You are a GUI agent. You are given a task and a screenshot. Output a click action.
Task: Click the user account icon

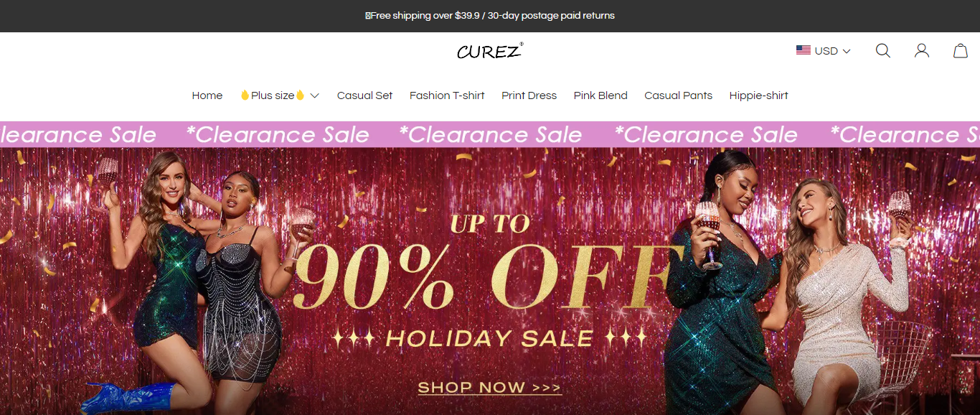point(922,51)
